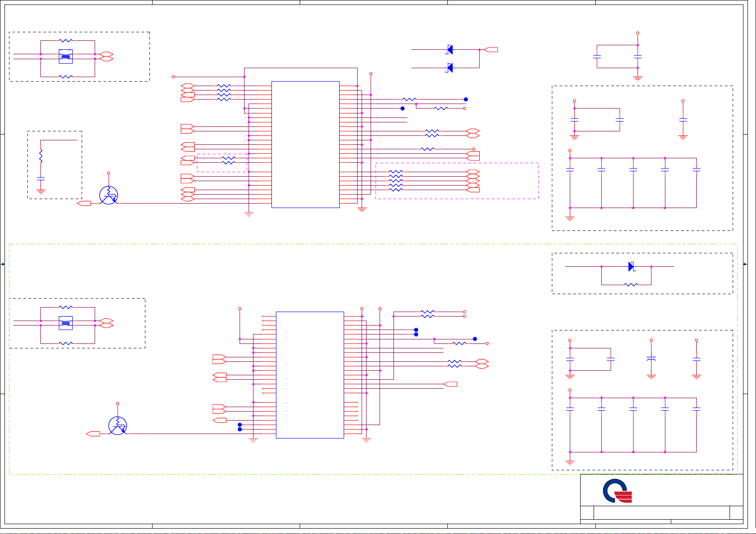Viewport: 756px width, 534px height.
Task: Select resistor pair in small gray dashed box
Action: 228,160
